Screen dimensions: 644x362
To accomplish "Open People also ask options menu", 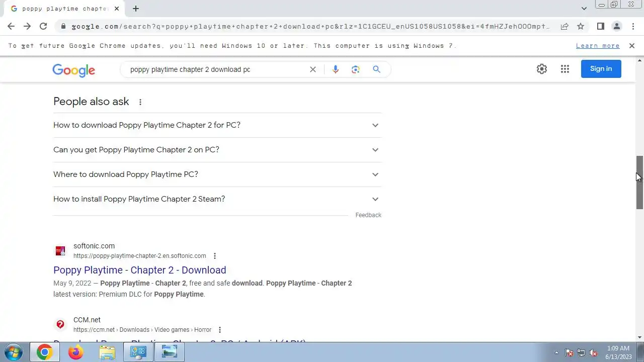I will pyautogui.click(x=140, y=102).
